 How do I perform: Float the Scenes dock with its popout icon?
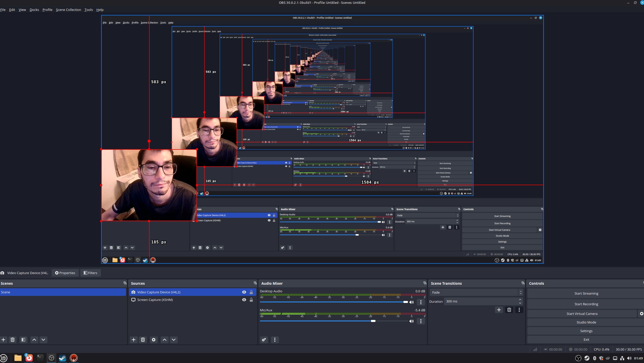click(125, 283)
